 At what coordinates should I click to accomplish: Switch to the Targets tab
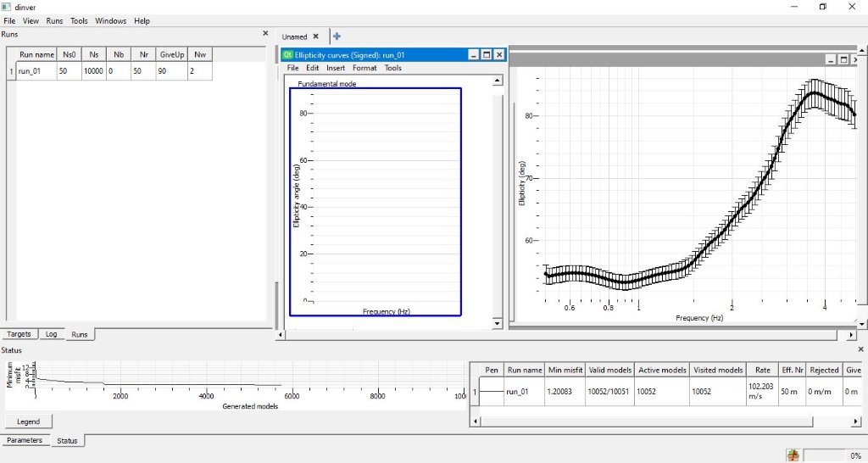coord(19,334)
